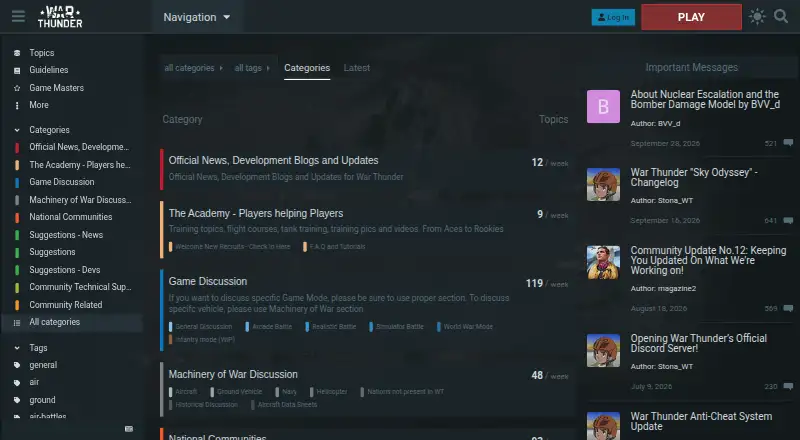Click the All categories list icon

tap(17, 323)
